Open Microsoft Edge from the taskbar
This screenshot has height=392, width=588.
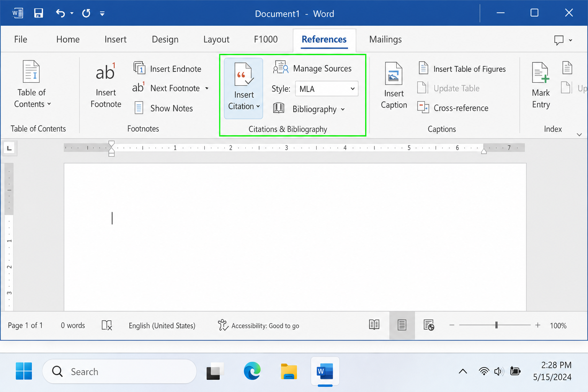252,371
